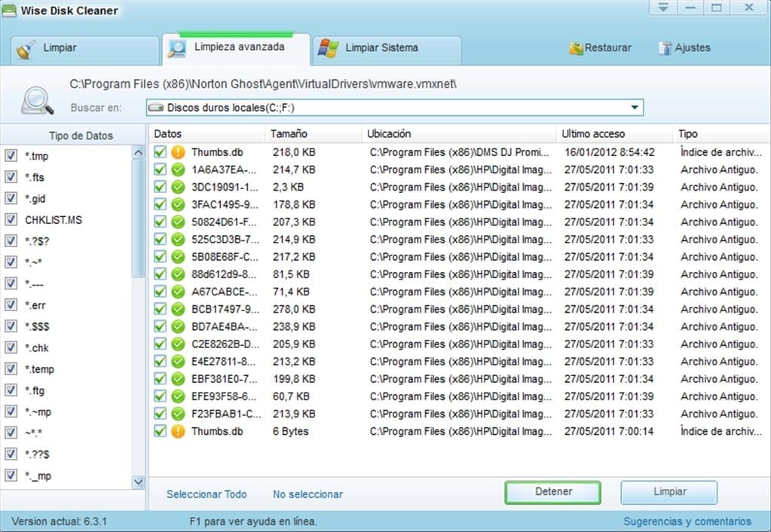Select the 'BCB17497-9...' file name
Screen dimensions: 771x532
225,309
